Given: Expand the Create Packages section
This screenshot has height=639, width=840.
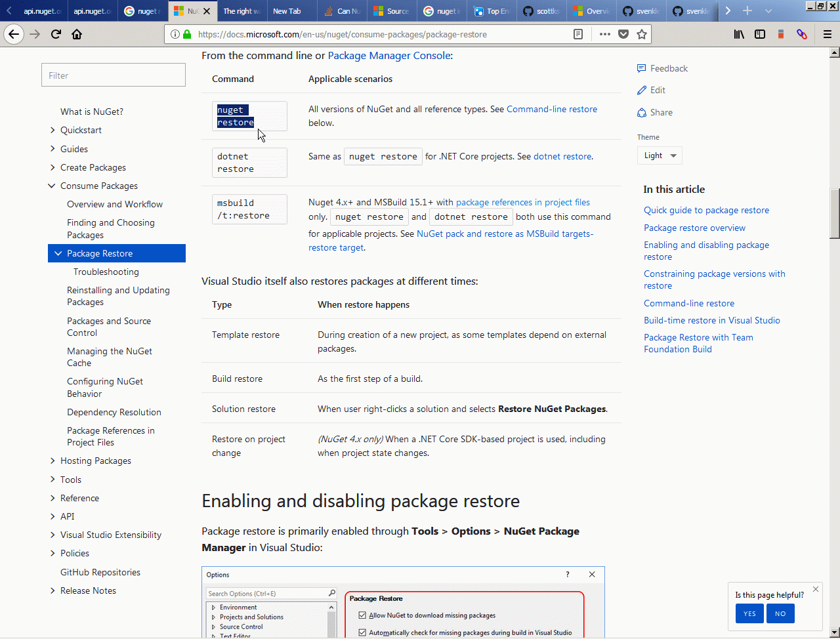Looking at the screenshot, I should tap(52, 167).
